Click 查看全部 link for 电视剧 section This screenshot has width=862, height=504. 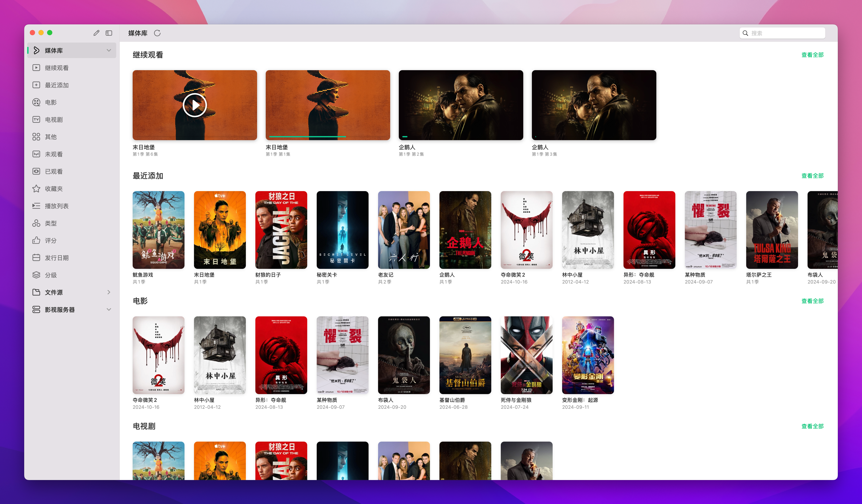pyautogui.click(x=812, y=426)
